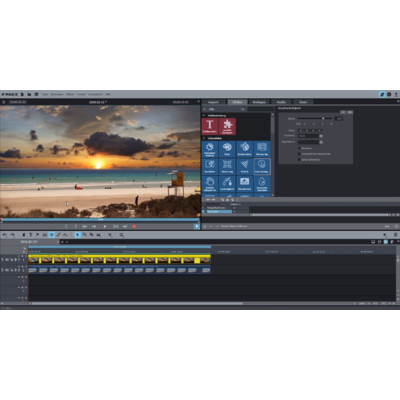Click the red record button

(x=134, y=226)
